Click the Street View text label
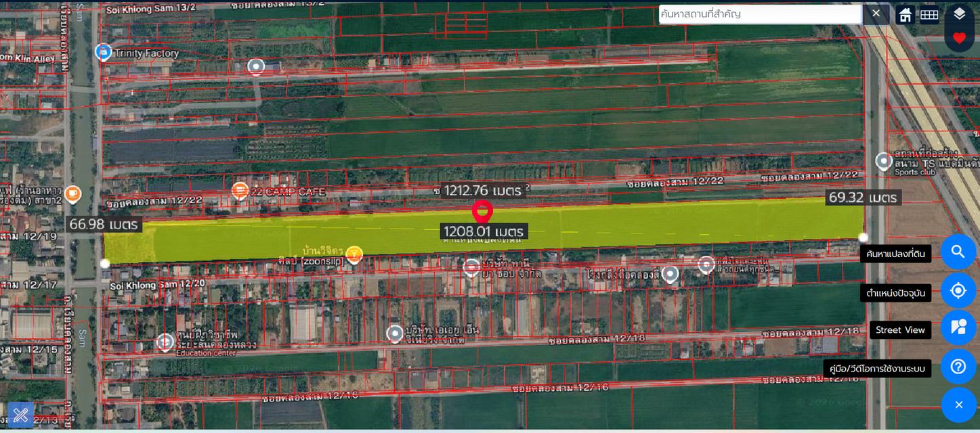 point(900,330)
